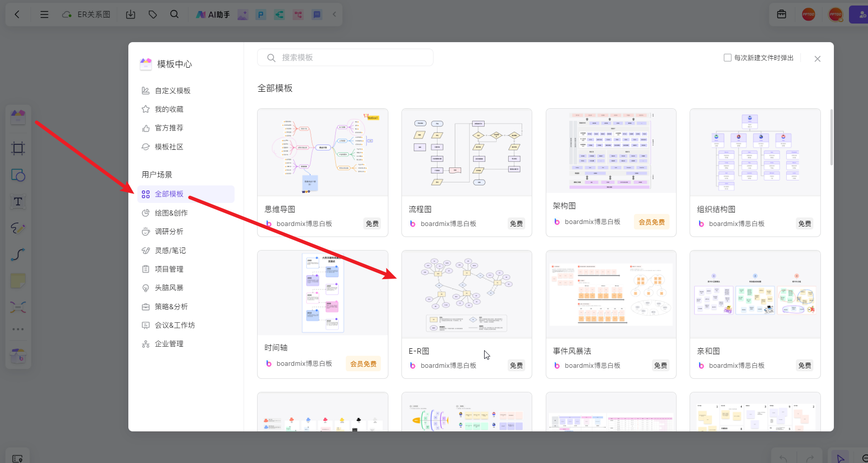The image size is (868, 463).
Task: Open the 亲和图 template thumbnail
Action: pos(755,295)
